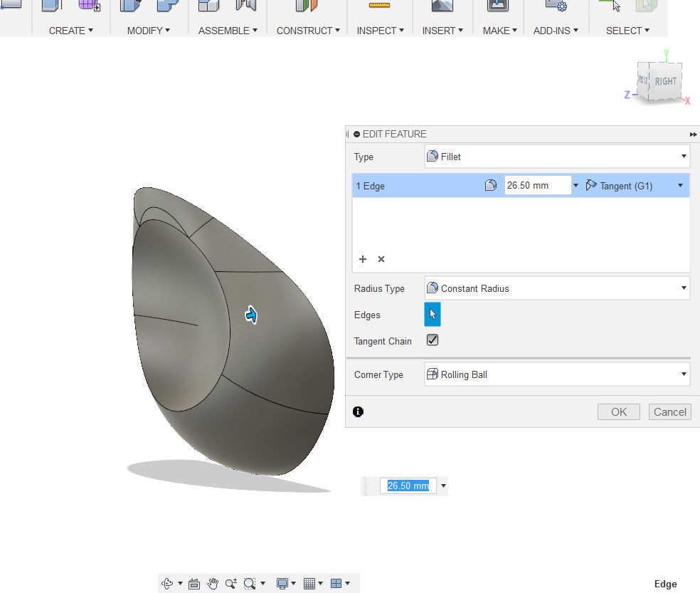Select the 1 Edge row
Screen dimensions: 700x593
(x=521, y=186)
